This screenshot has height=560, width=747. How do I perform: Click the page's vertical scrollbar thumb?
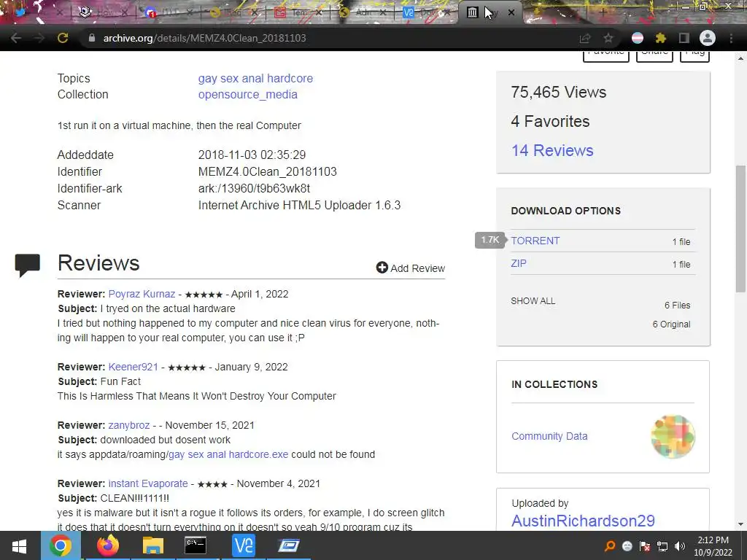[740, 228]
